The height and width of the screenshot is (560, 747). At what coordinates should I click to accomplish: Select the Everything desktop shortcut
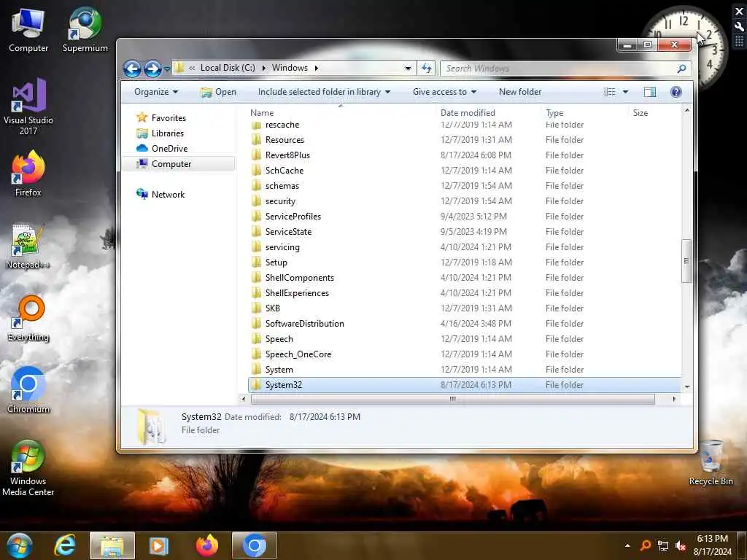(28, 319)
